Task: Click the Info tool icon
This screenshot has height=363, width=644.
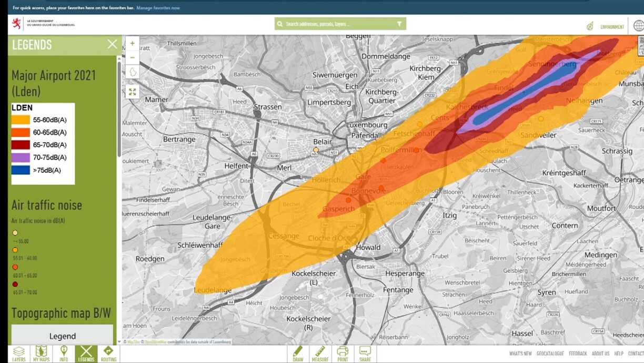Action: [64, 354]
